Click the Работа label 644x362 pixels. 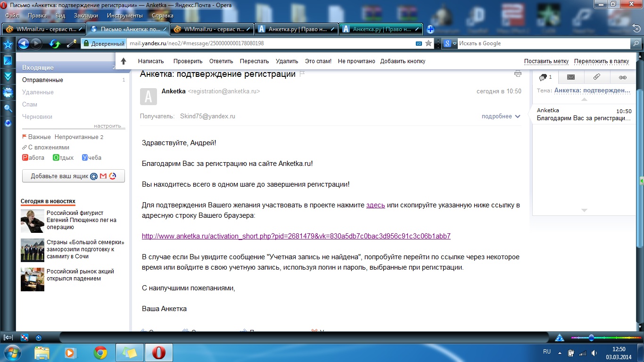pos(33,158)
